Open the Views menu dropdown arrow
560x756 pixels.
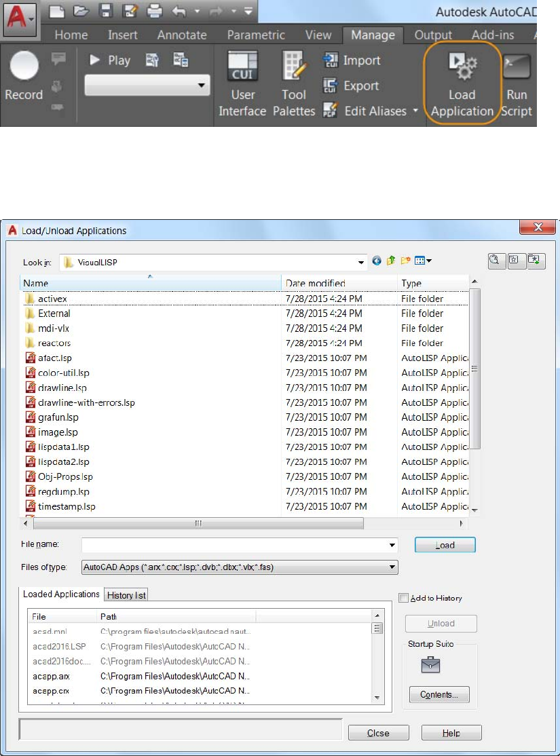point(429,261)
